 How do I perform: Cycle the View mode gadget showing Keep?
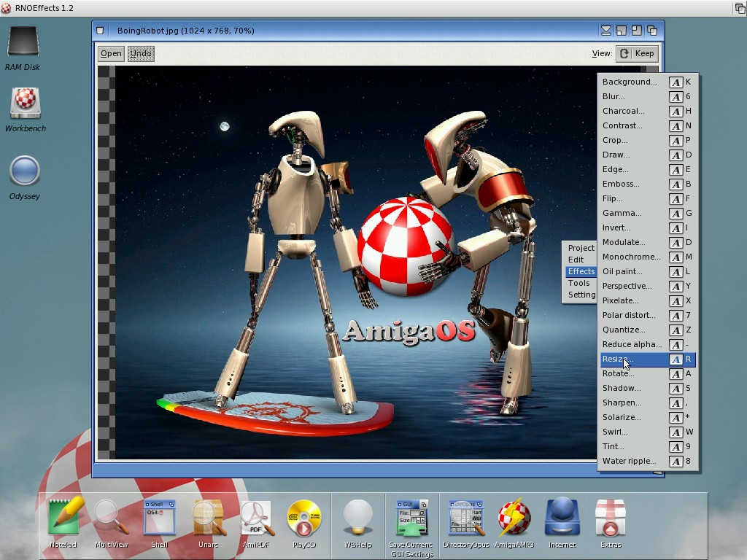click(637, 53)
